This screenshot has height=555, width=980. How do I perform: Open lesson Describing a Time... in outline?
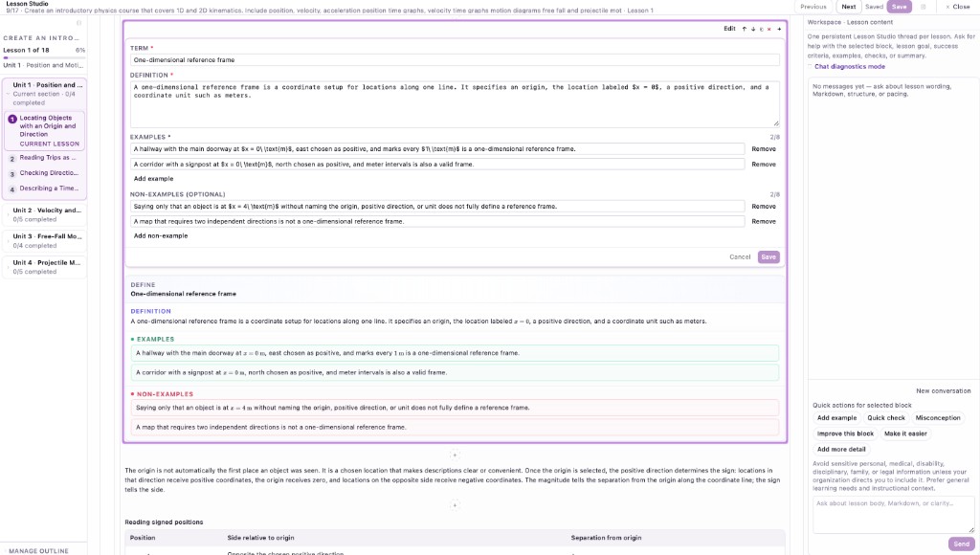[49, 189]
